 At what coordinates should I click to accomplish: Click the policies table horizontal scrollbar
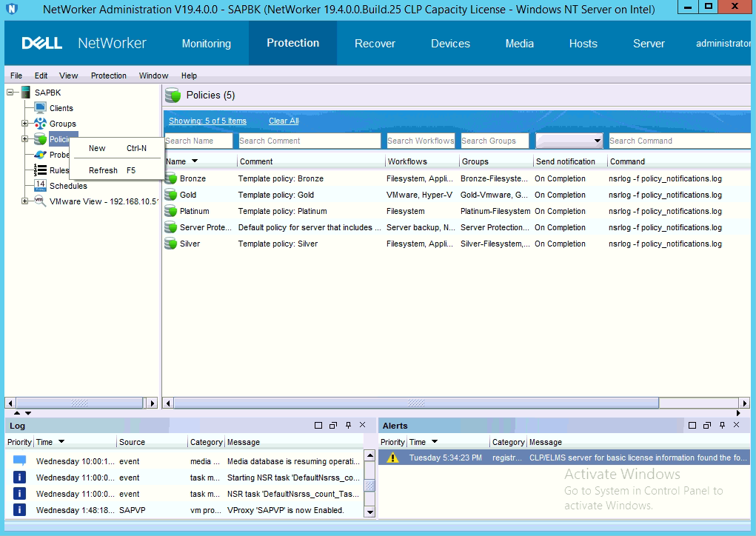[415, 403]
